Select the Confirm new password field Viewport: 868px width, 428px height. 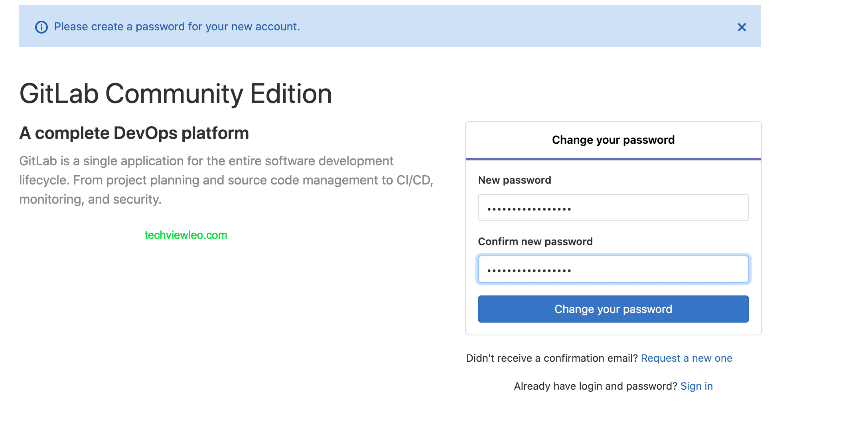(x=613, y=269)
